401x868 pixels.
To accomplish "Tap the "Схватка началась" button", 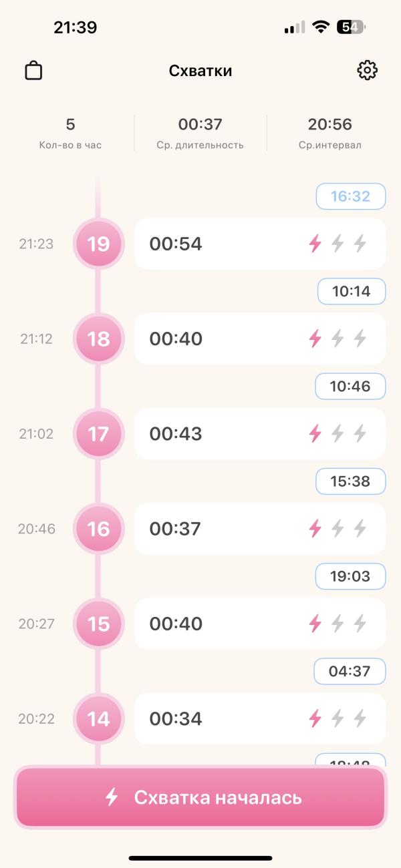I will pos(200,797).
